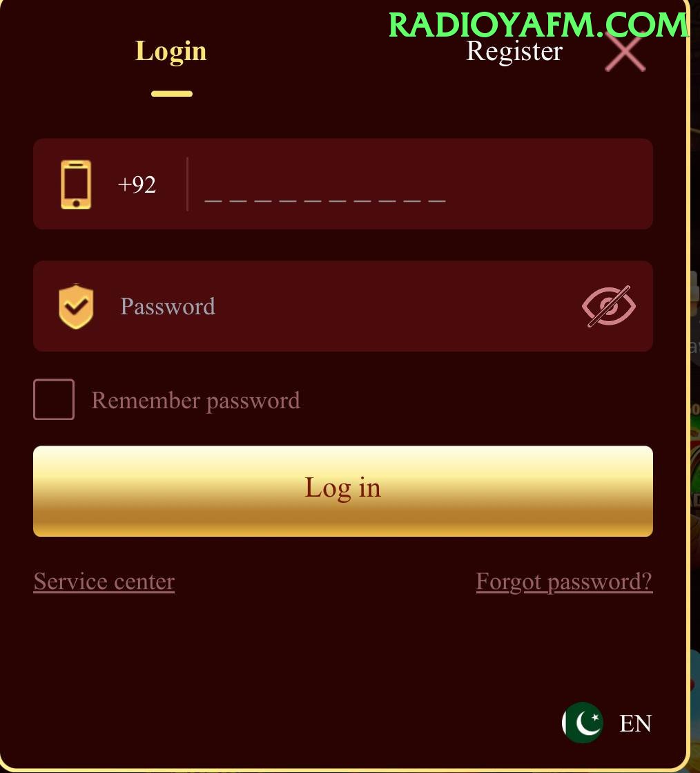700x773 pixels.
Task: Click the yellow underline beneath Login
Action: coord(172,94)
